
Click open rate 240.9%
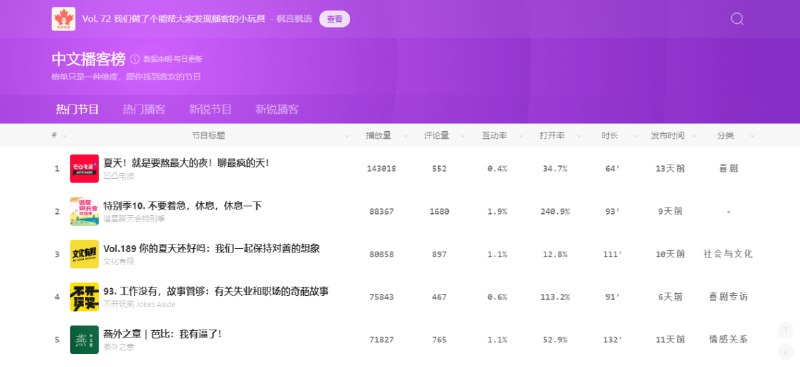point(555,211)
